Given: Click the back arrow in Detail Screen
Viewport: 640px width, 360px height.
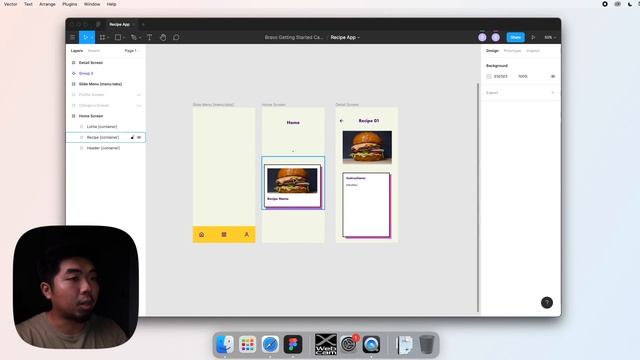Looking at the screenshot, I should [x=341, y=121].
